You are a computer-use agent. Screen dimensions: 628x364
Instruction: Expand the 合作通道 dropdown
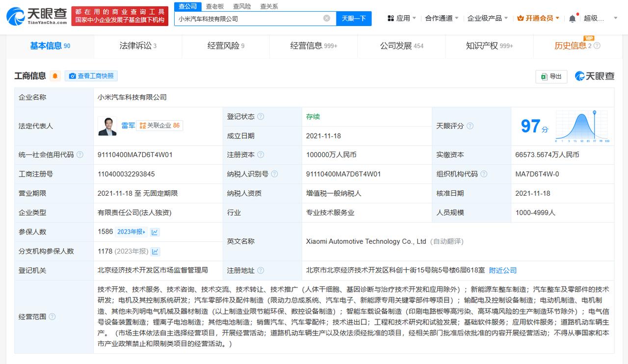click(442, 18)
